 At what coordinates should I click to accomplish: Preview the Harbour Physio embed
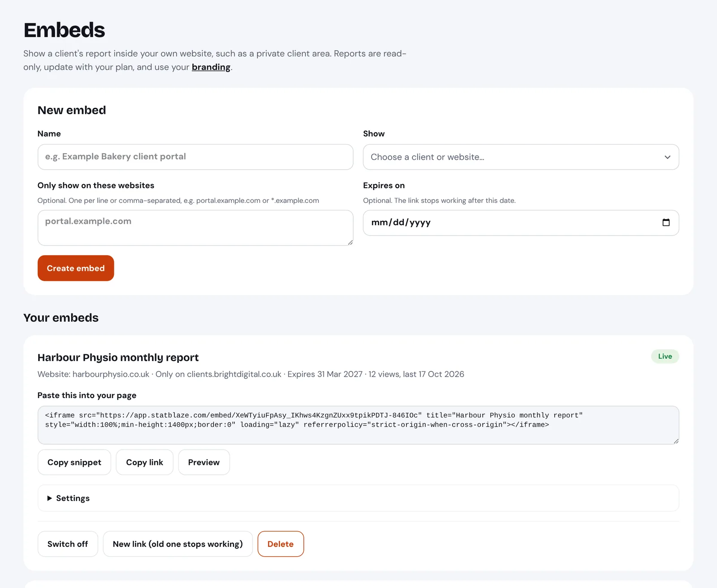tap(204, 462)
